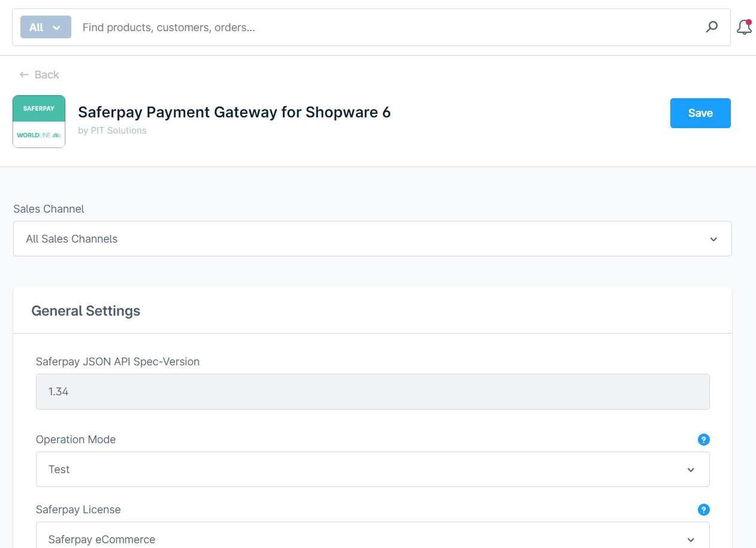Open the notifications bell

coord(744,27)
